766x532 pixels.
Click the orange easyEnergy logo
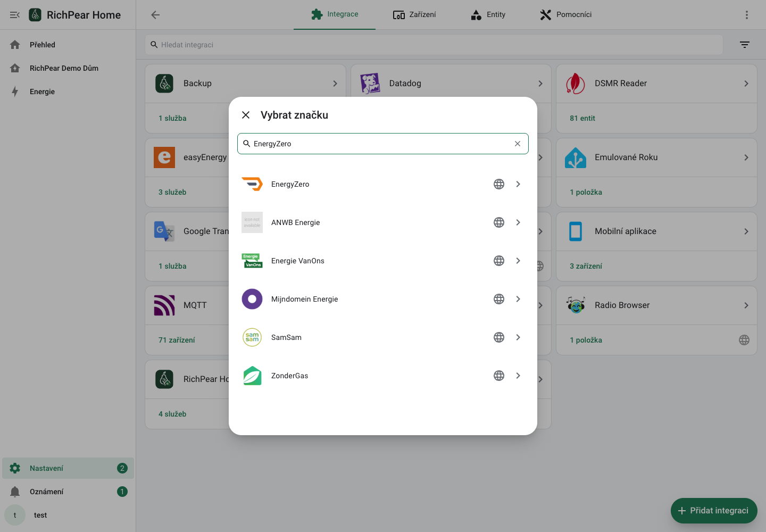pyautogui.click(x=164, y=157)
